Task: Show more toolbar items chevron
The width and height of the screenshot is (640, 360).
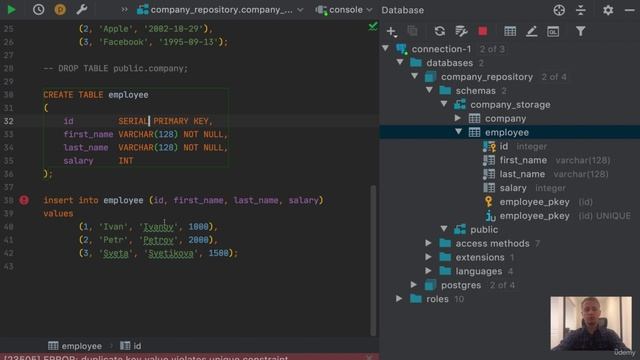Action: [x=124, y=9]
